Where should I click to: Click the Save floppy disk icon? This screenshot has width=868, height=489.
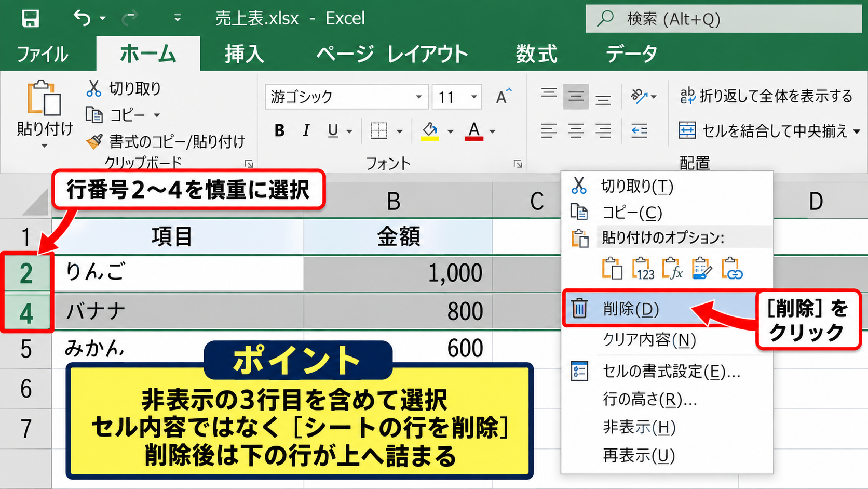30,19
